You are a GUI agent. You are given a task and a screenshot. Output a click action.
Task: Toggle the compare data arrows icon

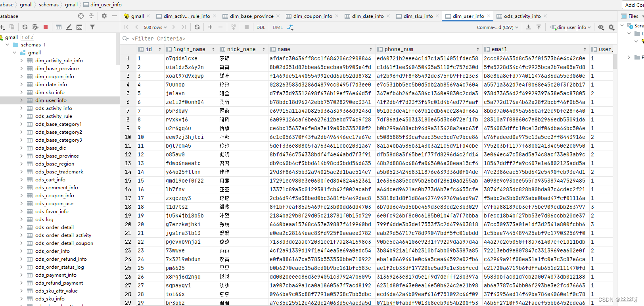[290, 27]
